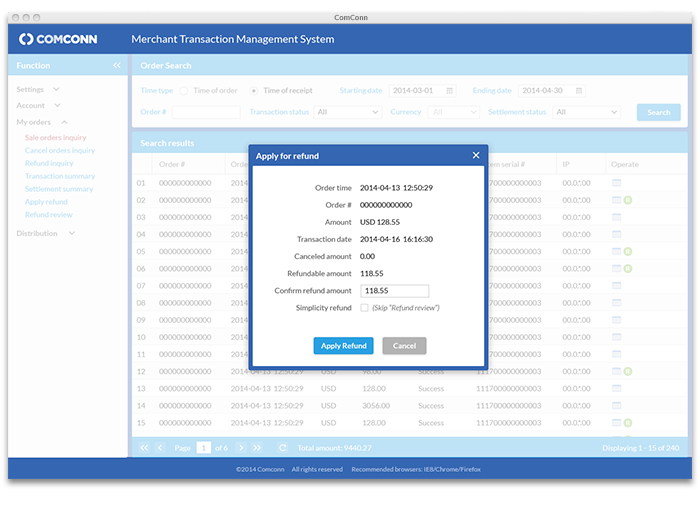Go to the previous results page
Image resolution: width=700 pixels, height=510 pixels.
[161, 448]
